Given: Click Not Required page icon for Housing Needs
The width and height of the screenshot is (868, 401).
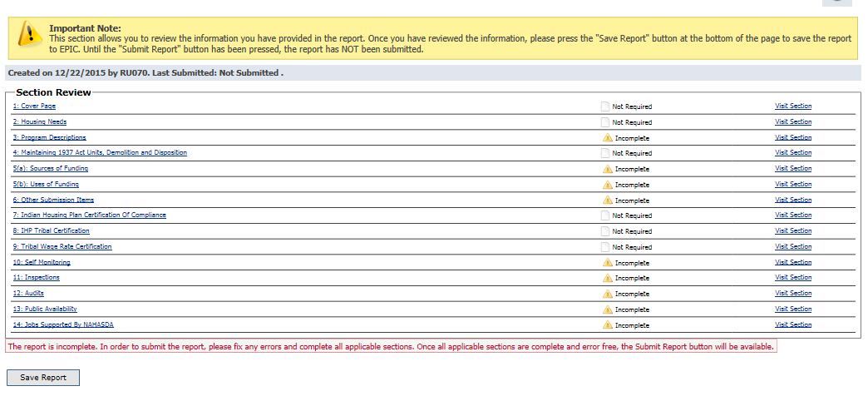Looking at the screenshot, I should pyautogui.click(x=605, y=122).
